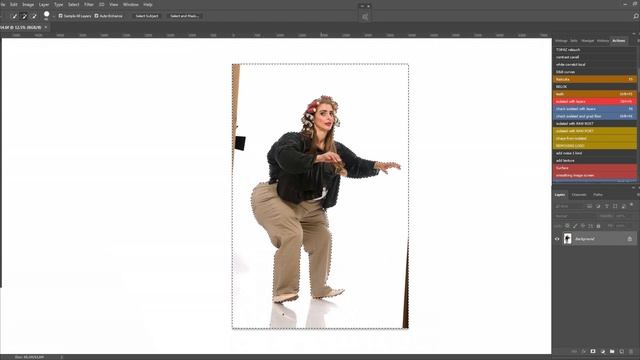Open the layer filter kind dropdown
Screen dimensions: 640x360
[569, 206]
